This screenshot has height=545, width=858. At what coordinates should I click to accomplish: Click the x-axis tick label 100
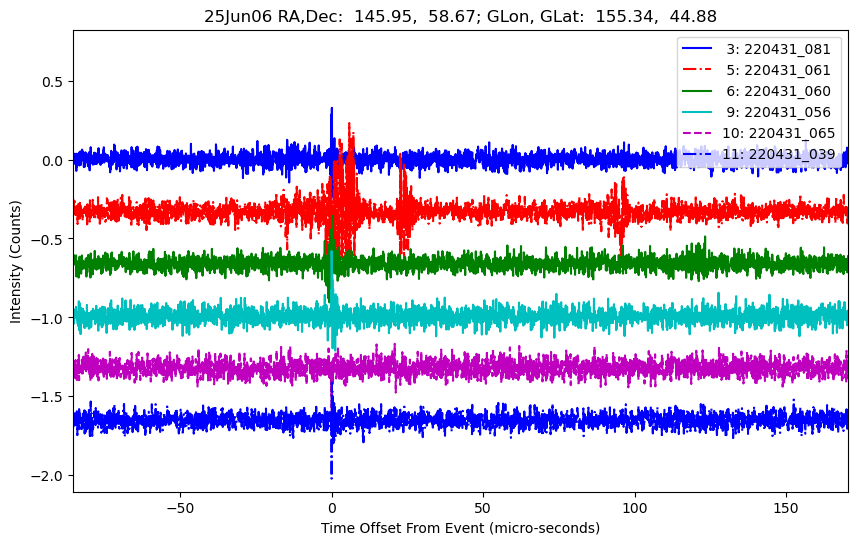[635, 508]
